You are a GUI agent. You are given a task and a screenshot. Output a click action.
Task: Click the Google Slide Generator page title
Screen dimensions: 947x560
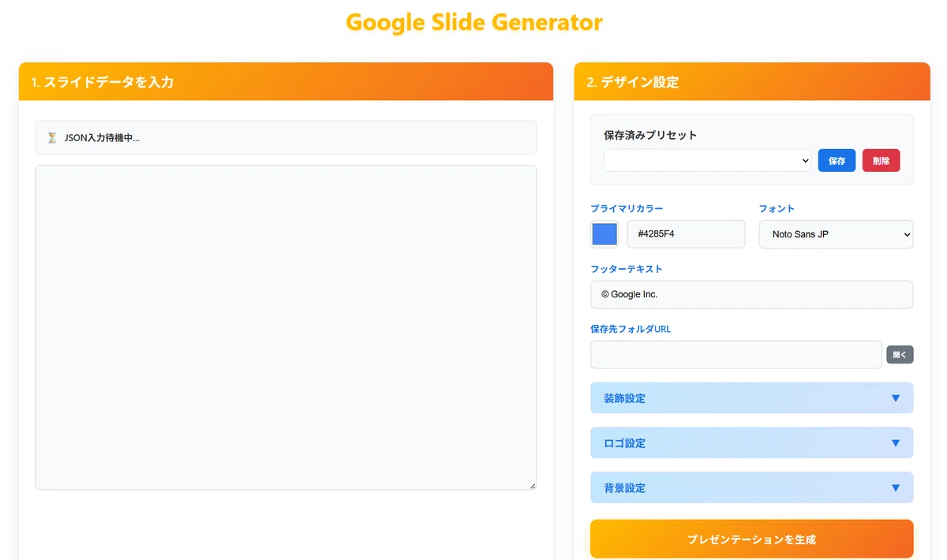(x=474, y=22)
